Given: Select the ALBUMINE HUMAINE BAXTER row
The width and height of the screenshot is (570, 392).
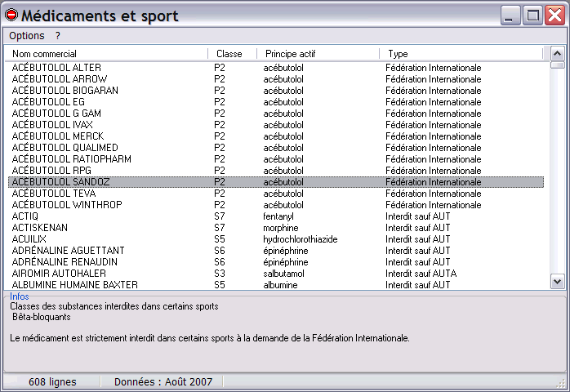Looking at the screenshot, I should (276, 285).
